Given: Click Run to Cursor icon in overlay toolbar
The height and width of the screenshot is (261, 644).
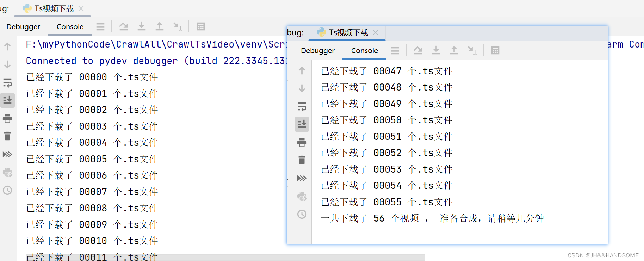Looking at the screenshot, I should tap(472, 51).
